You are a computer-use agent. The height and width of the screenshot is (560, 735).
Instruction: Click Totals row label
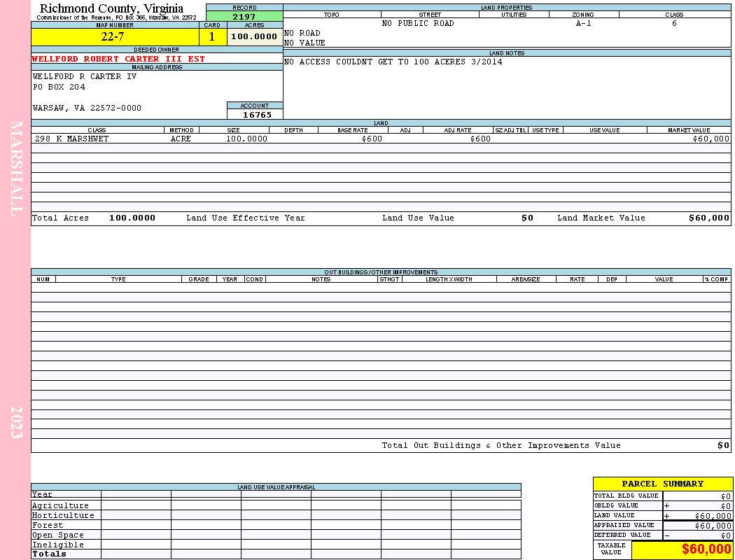(49, 554)
